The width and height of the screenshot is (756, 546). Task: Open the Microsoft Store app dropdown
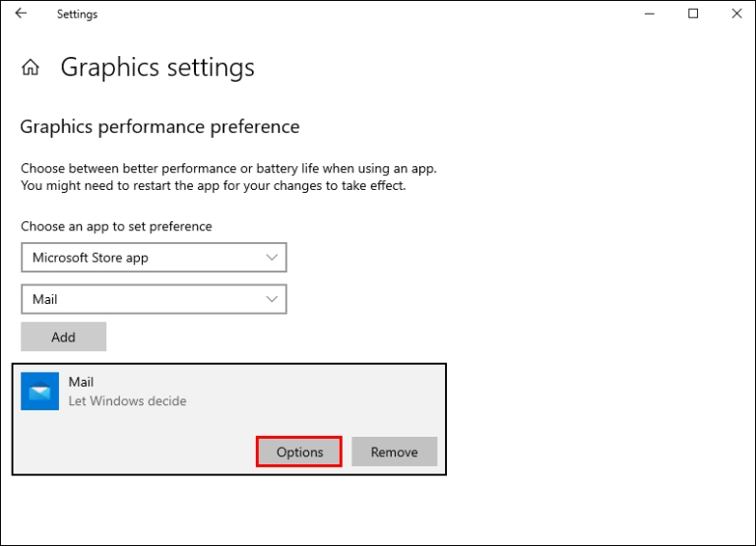154,258
